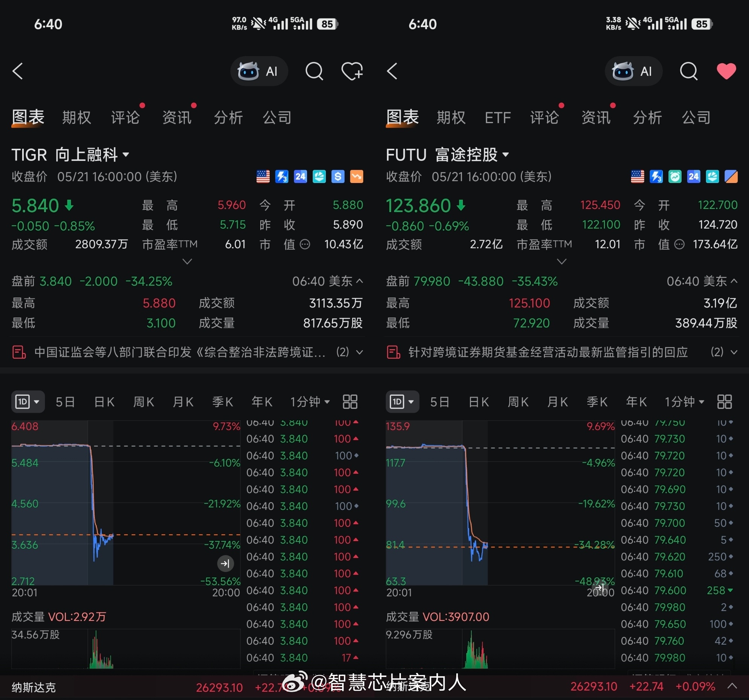Screen dimensions: 749x700
Task: Open 1D period dropdown on FUTU chart
Action: 402,402
